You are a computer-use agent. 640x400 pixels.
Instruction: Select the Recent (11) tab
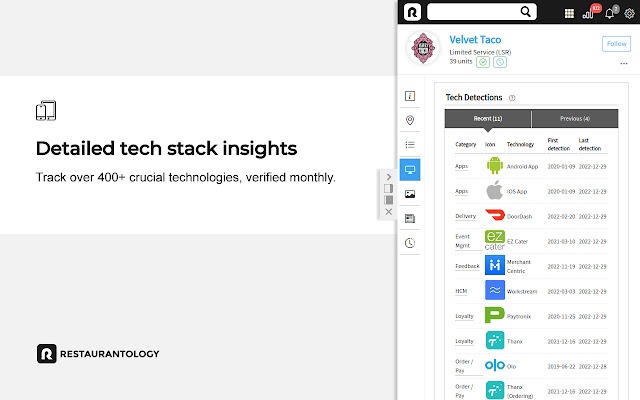click(488, 118)
